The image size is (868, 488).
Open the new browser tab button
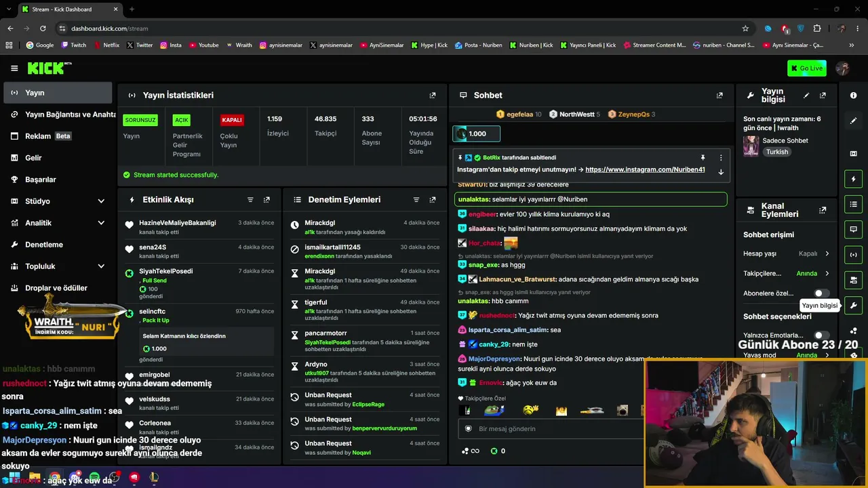coord(132,9)
